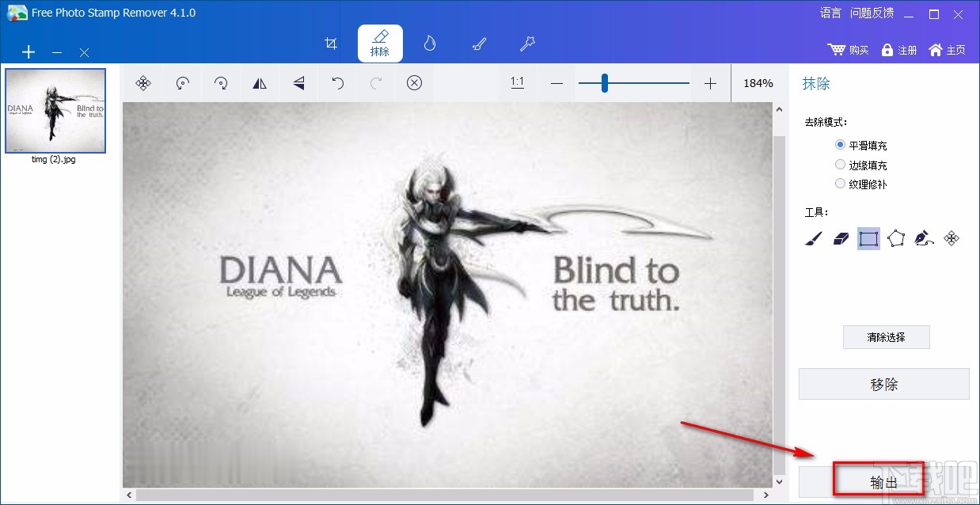Adjust the zoom slider
980x505 pixels.
coord(605,82)
